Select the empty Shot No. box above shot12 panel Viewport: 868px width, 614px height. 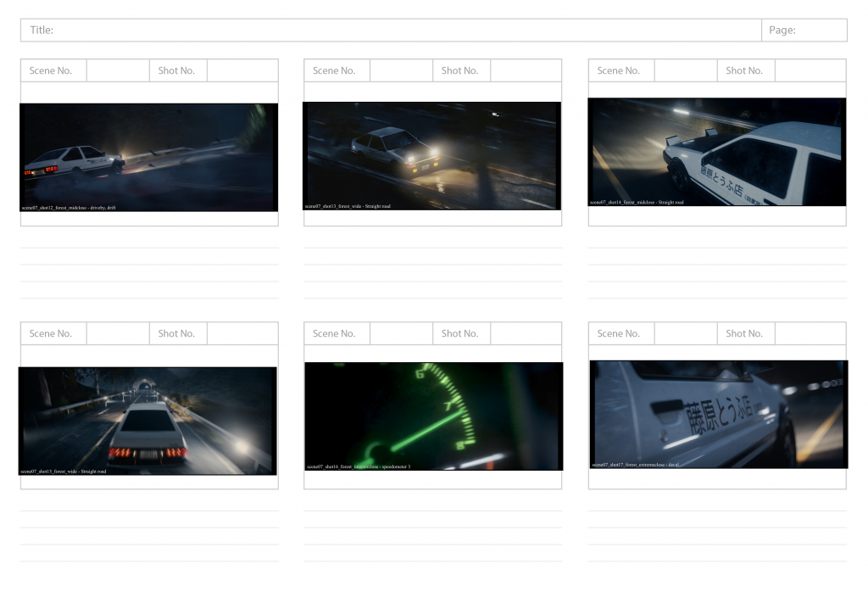point(242,70)
